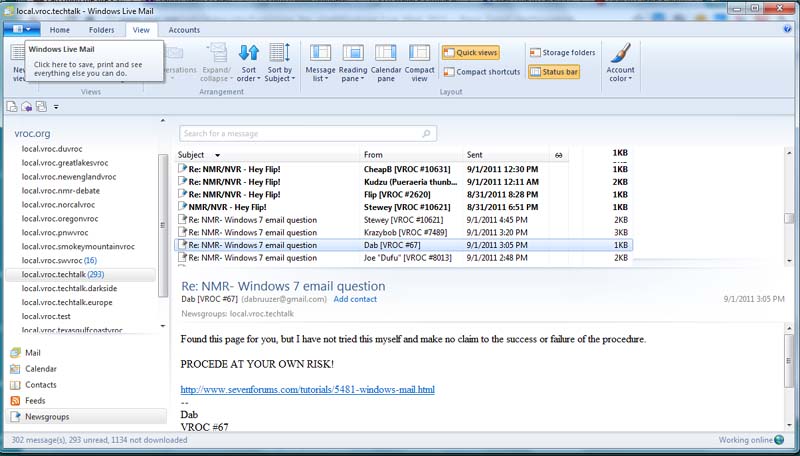The width and height of the screenshot is (800, 456).
Task: Open message from Joe "Dufu" [VROC #8013]
Action: point(403,258)
